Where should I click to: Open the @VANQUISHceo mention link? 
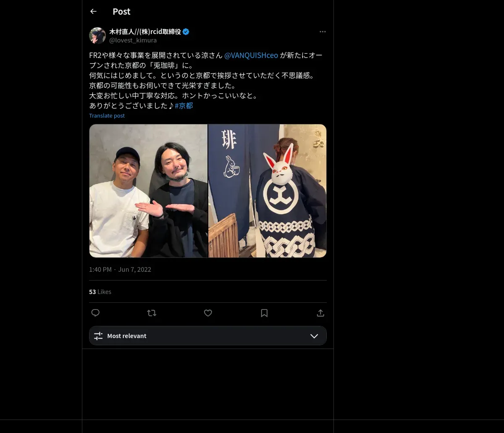point(251,55)
